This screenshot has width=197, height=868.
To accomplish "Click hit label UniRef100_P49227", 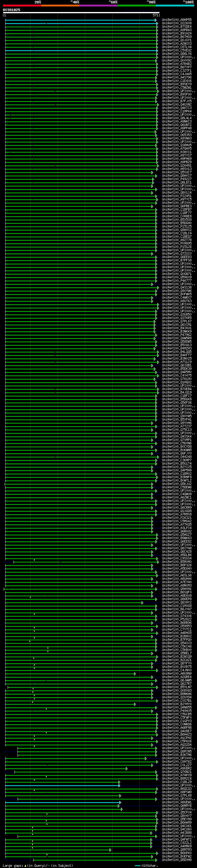I will (177, 179).
